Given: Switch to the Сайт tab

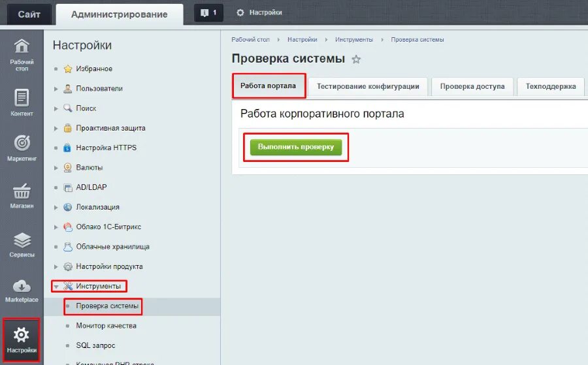Looking at the screenshot, I should 29,14.
